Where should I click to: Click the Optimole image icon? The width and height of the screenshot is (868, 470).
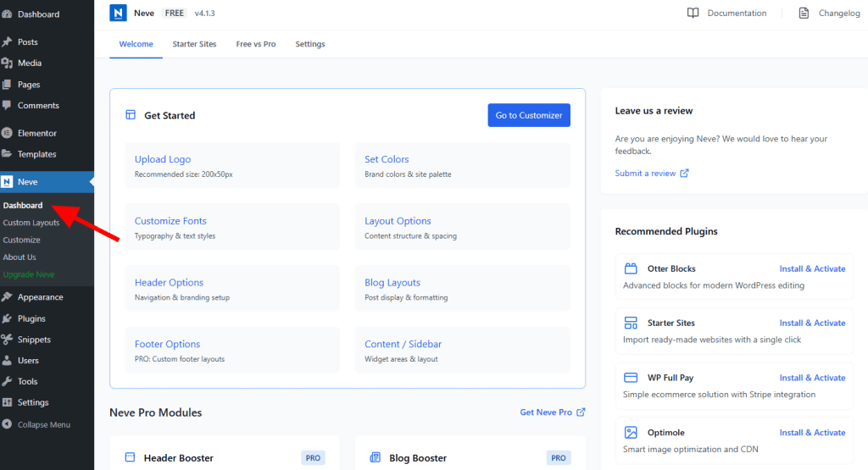[x=631, y=433]
